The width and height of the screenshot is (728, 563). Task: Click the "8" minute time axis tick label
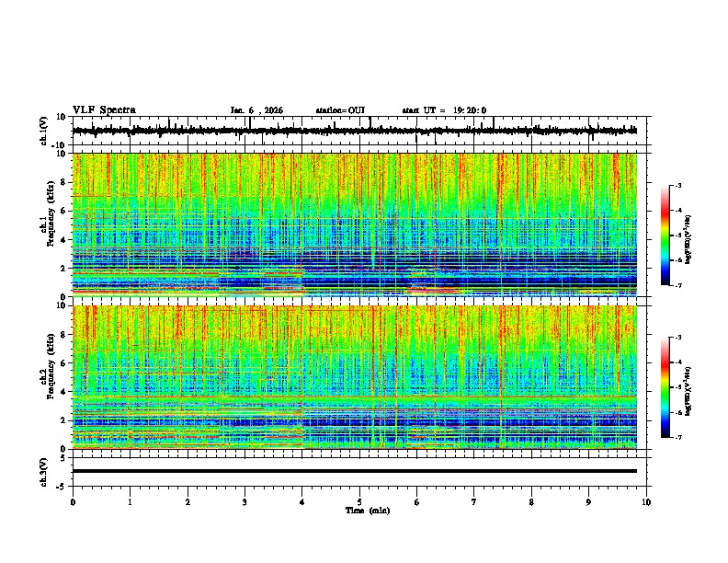531,502
